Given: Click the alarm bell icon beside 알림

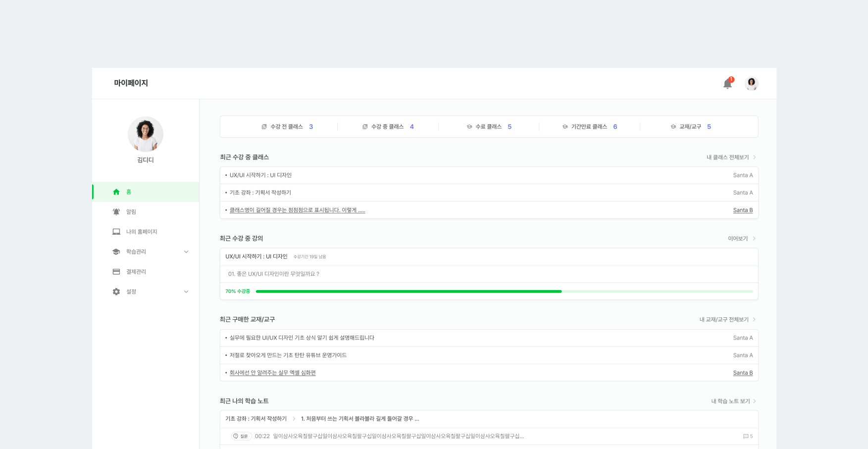Looking at the screenshot, I should click(x=116, y=212).
